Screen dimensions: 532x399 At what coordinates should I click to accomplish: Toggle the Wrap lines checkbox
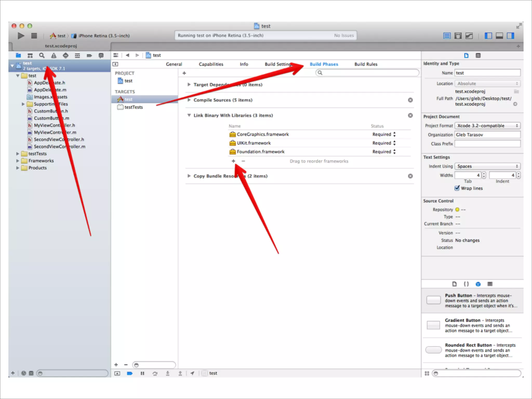457,188
